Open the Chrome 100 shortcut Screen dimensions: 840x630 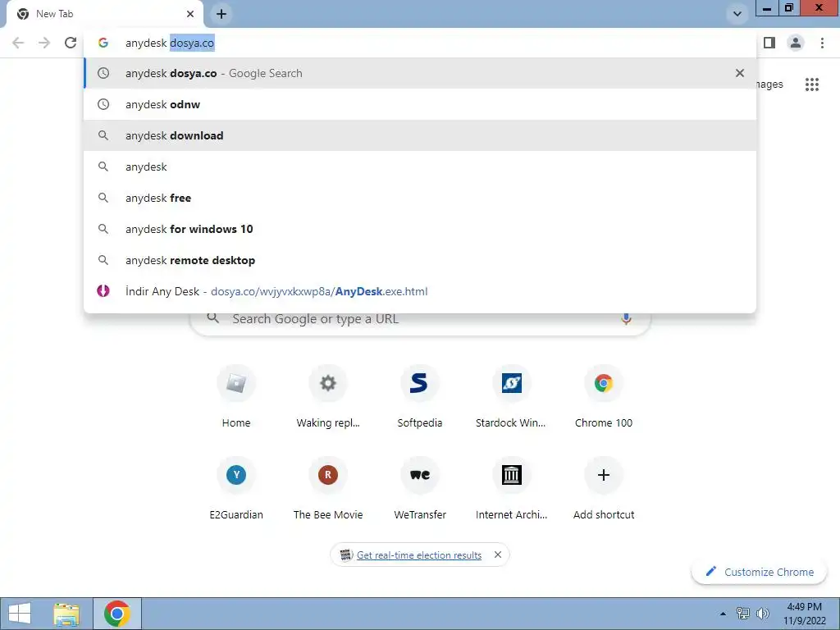(604, 398)
